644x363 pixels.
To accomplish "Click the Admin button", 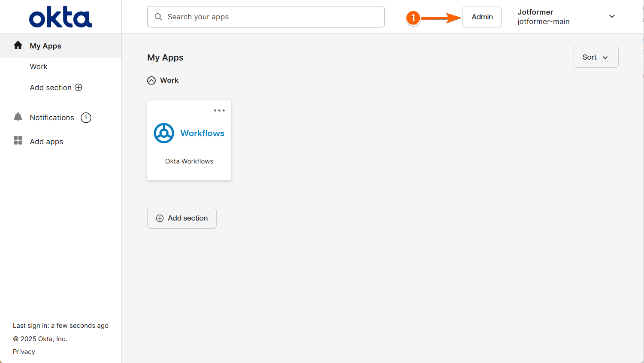I will coord(482,17).
